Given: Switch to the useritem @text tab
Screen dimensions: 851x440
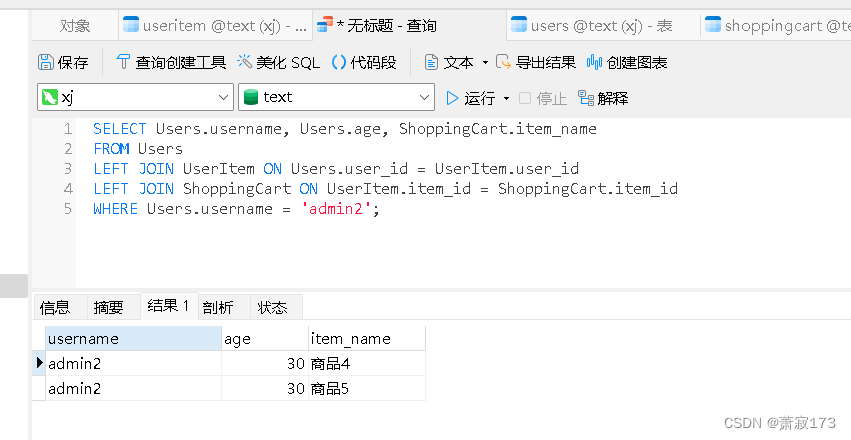Looking at the screenshot, I should [215, 25].
